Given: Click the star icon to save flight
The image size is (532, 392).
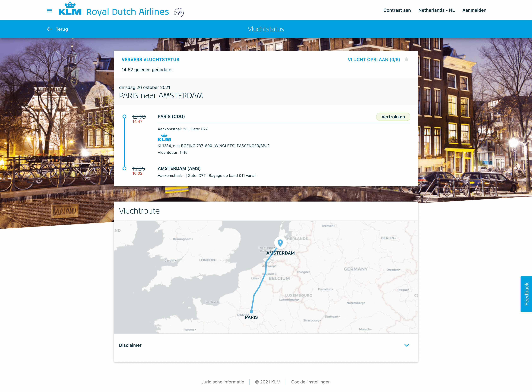Looking at the screenshot, I should coord(407,59).
